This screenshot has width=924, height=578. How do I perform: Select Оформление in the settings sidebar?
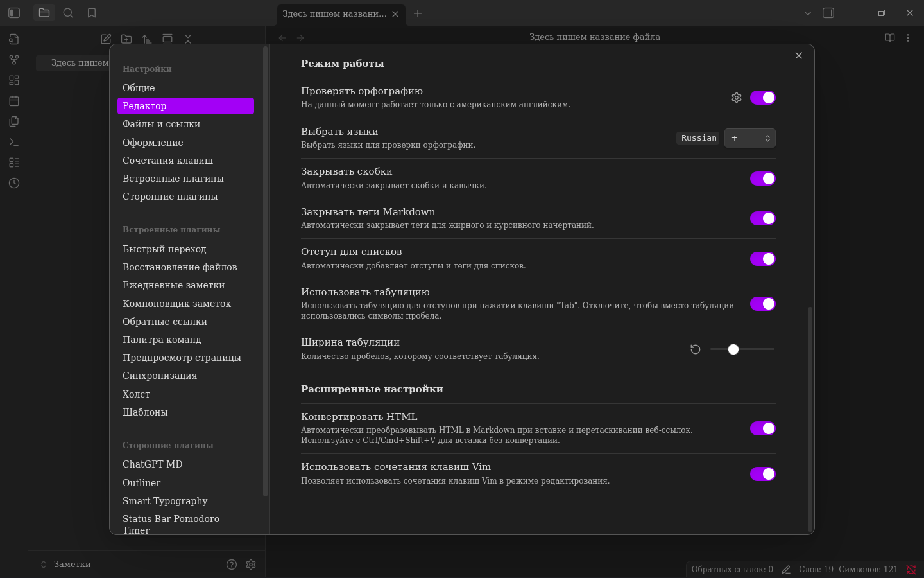[x=153, y=143]
